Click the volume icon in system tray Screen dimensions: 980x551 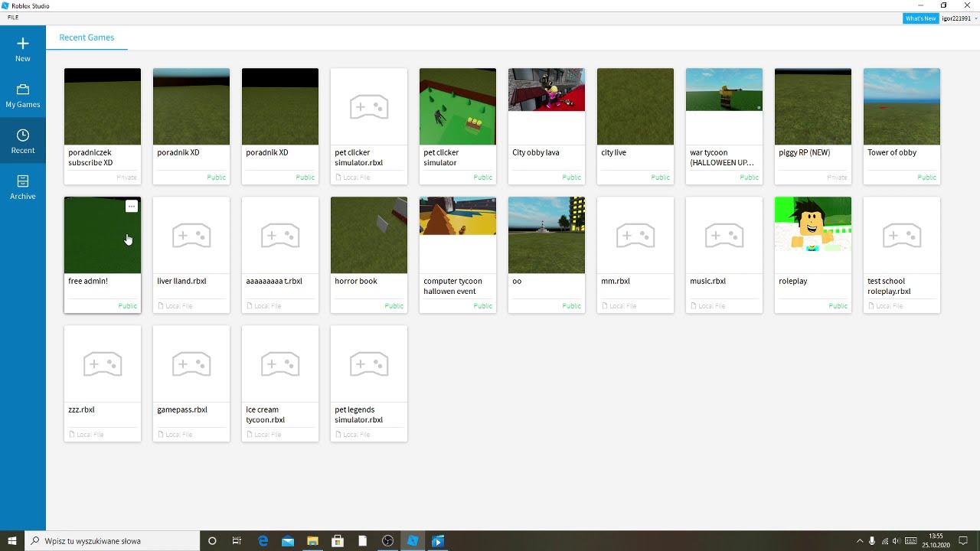(x=897, y=541)
